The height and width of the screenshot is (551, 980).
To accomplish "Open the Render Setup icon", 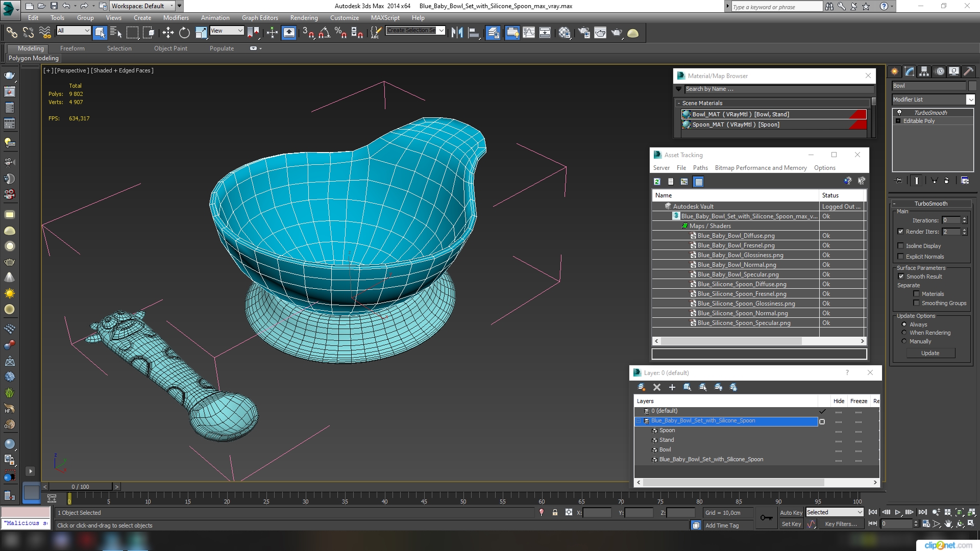I will point(583,33).
